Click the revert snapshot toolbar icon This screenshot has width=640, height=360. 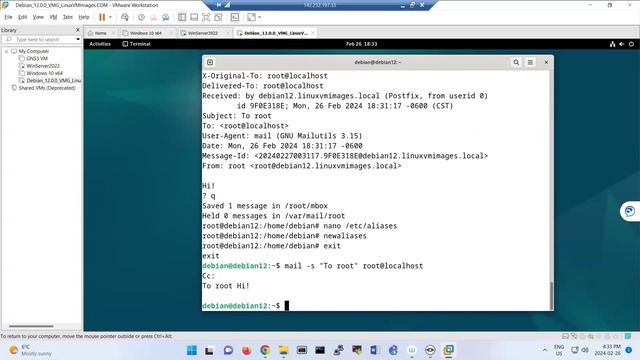[153, 17]
